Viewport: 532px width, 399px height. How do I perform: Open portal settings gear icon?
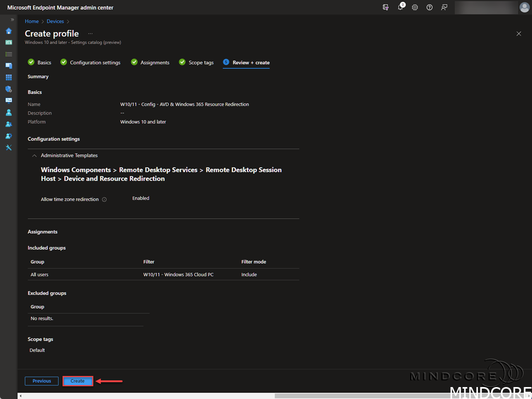pyautogui.click(x=415, y=7)
